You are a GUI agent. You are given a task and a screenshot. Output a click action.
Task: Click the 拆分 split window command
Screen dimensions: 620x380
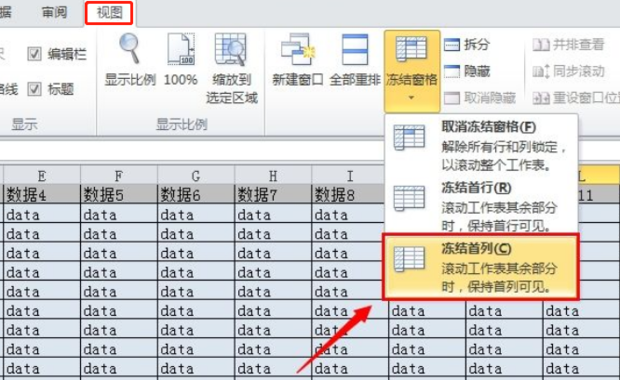pyautogui.click(x=467, y=44)
